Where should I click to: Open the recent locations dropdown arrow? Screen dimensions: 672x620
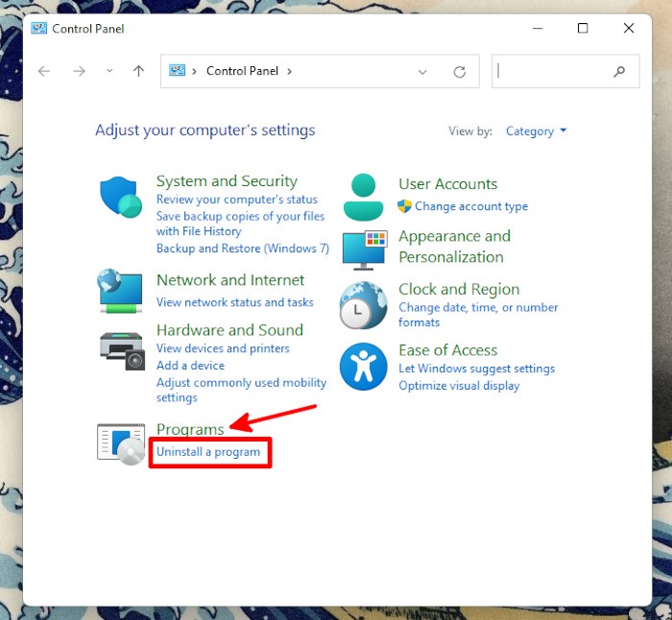(109, 71)
